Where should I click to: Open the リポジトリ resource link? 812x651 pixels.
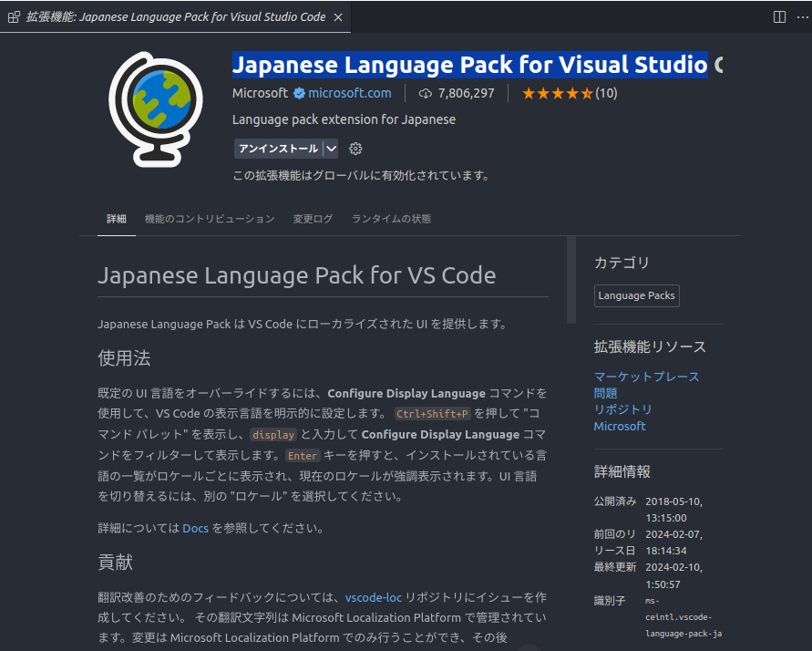pos(623,409)
